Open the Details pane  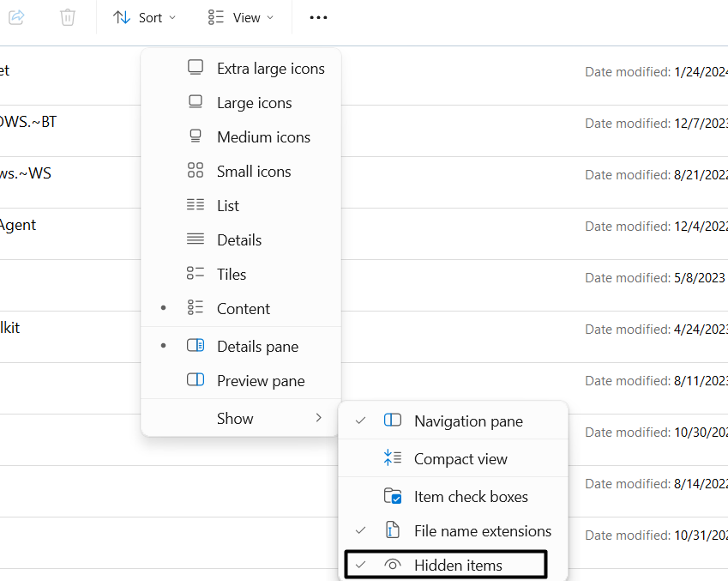(x=257, y=346)
